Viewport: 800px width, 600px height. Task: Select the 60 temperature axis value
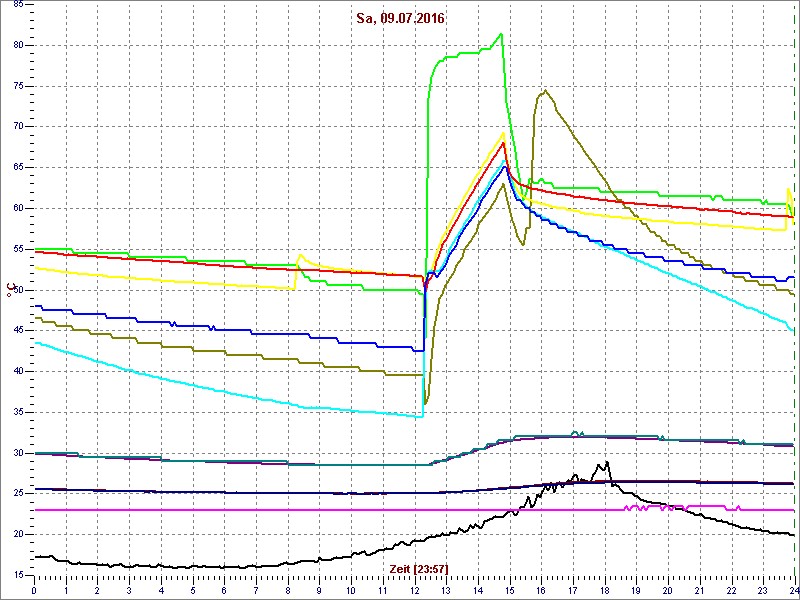click(17, 209)
